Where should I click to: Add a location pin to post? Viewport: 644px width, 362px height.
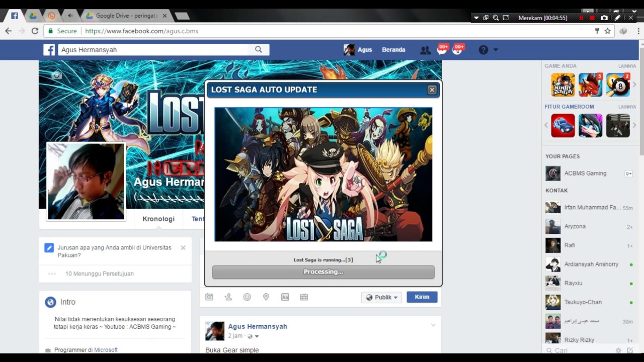[x=266, y=297]
